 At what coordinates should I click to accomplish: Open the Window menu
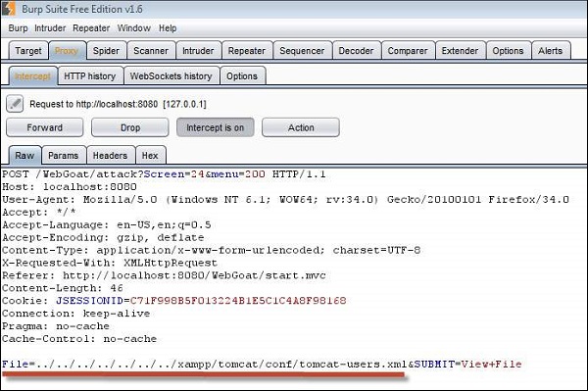click(x=134, y=28)
